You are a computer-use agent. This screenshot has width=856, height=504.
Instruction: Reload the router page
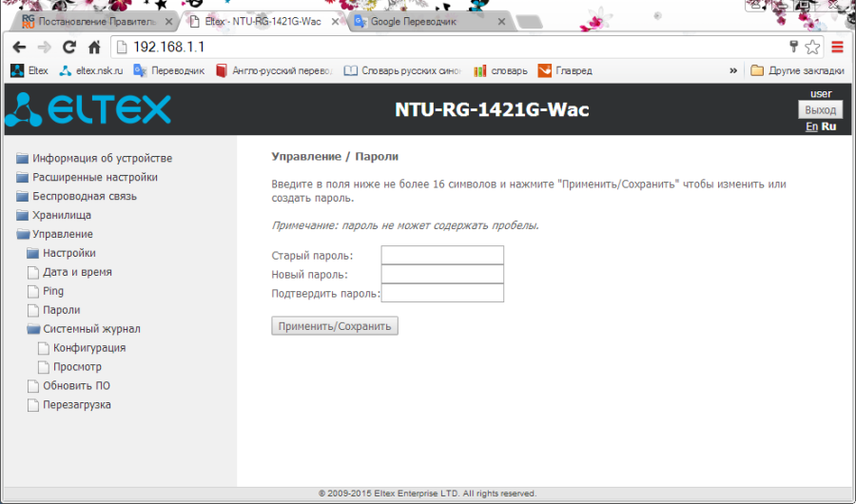coord(68,48)
